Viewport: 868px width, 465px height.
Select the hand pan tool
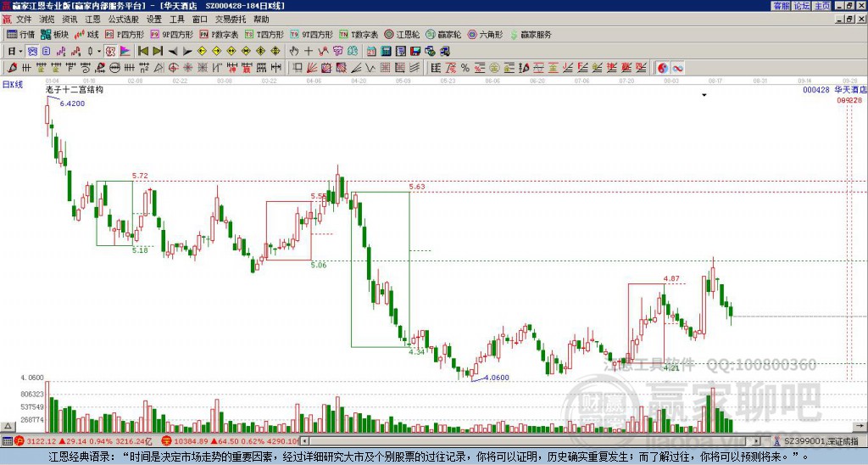(293, 52)
